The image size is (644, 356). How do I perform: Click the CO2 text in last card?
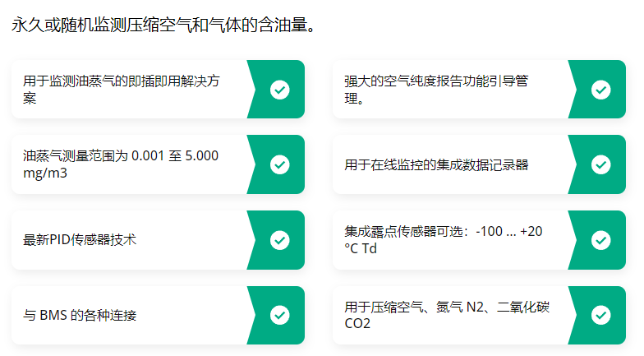coord(357,324)
